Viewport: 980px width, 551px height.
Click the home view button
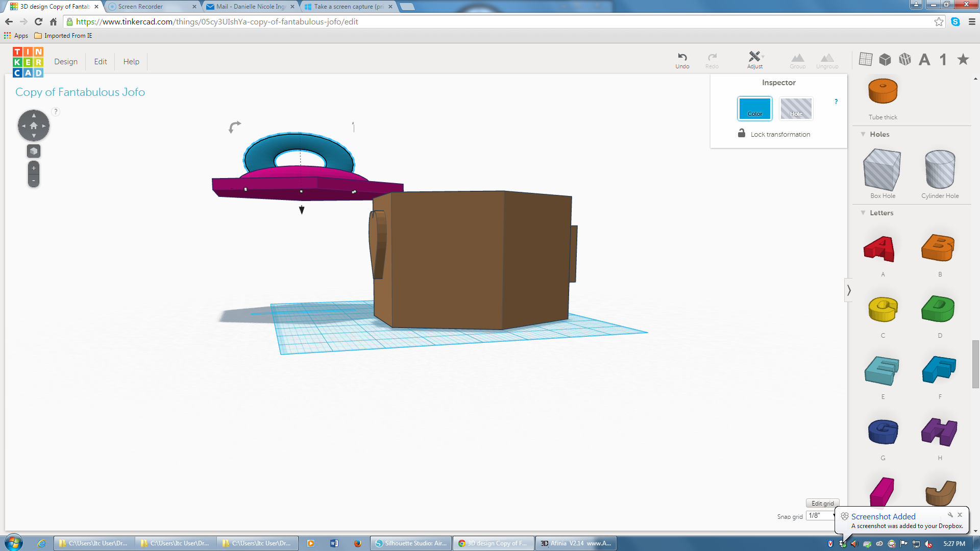[x=34, y=126]
